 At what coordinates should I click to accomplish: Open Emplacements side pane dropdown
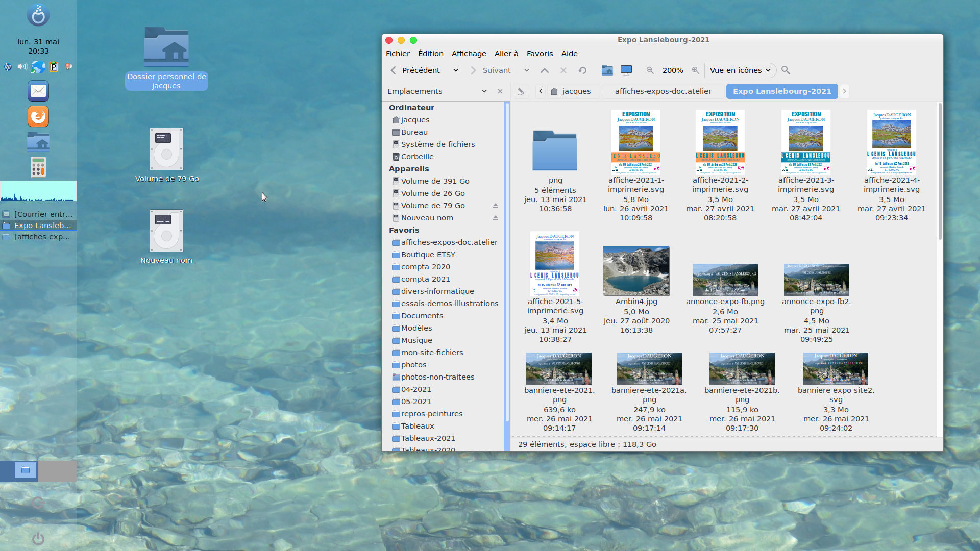pyautogui.click(x=484, y=91)
